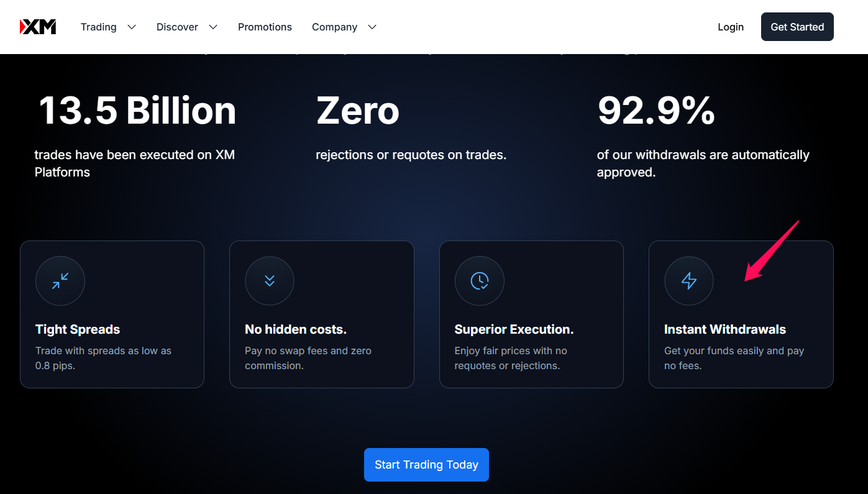The height and width of the screenshot is (494, 868).
Task: Click the Get Started button
Action: click(x=797, y=27)
